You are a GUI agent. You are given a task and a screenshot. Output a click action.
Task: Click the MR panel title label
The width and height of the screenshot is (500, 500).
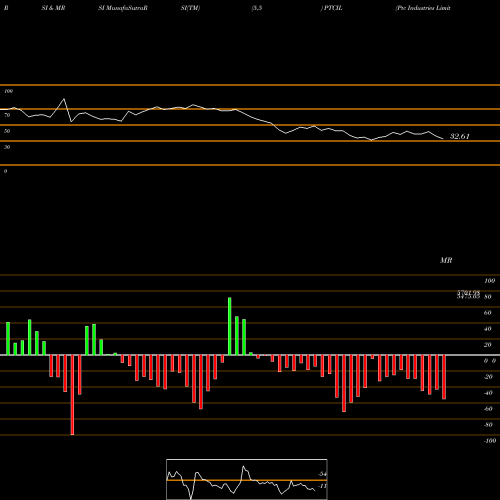[x=446, y=260]
